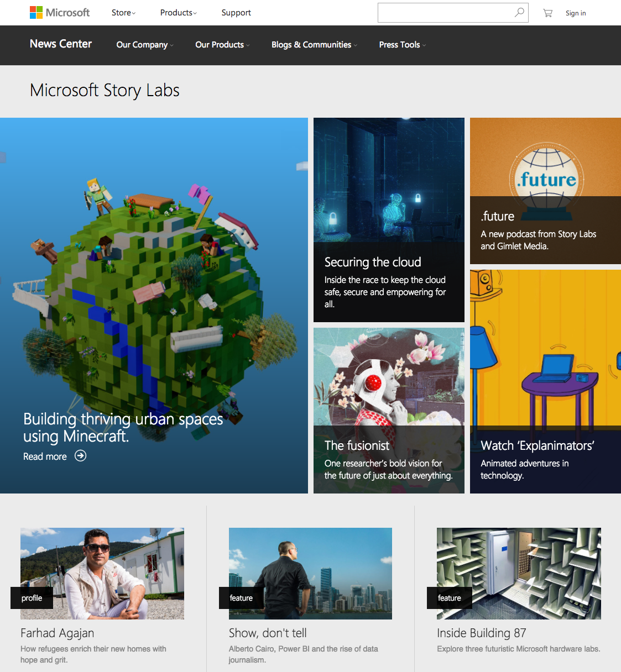Viewport: 621px width, 672px height.
Task: Click 'One researcher's bold vision' text
Action: 388,469
